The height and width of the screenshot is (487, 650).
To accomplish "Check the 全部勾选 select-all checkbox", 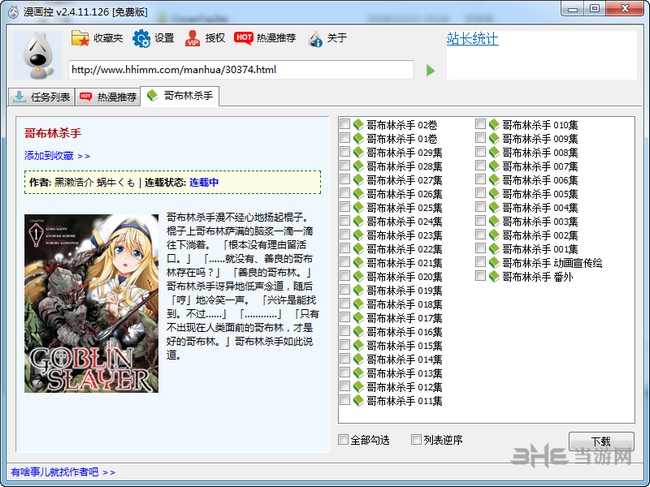I will 343,439.
